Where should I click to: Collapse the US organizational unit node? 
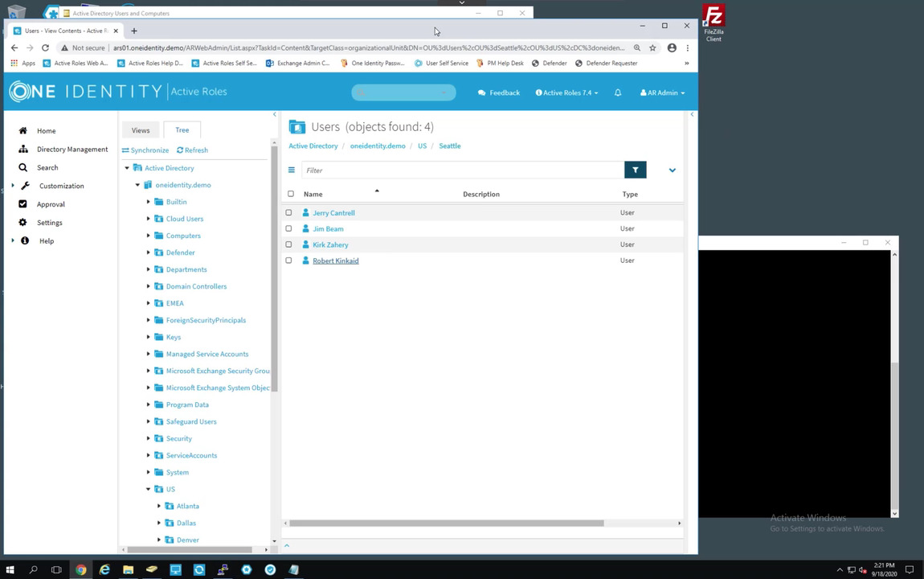point(149,489)
